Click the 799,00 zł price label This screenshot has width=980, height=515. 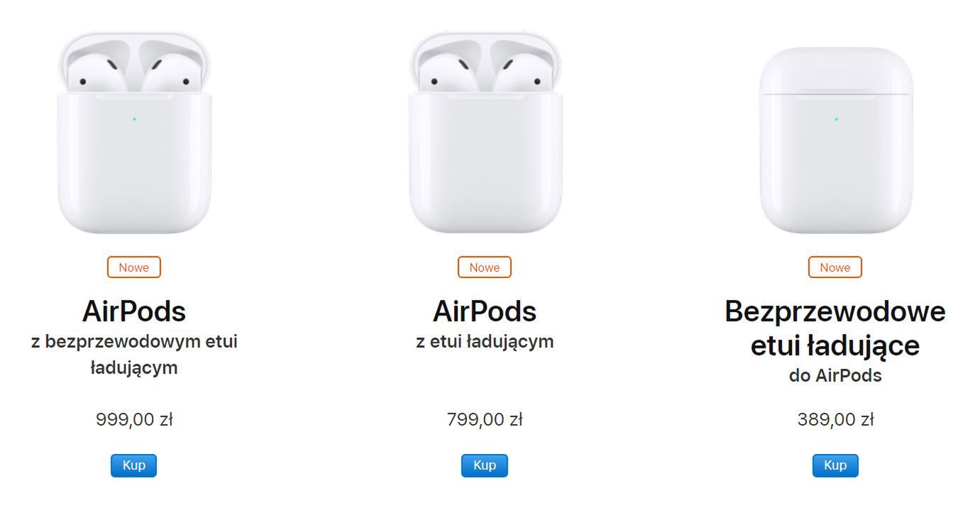tap(485, 419)
